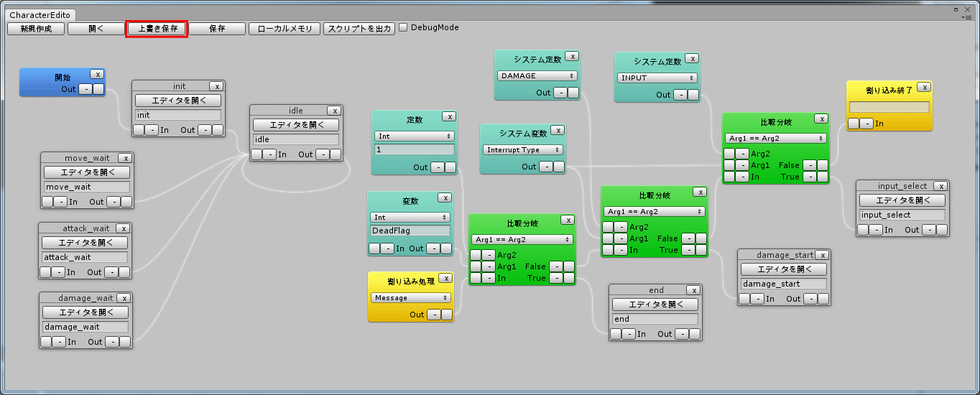Close the 変数 node
The width and height of the screenshot is (980, 395).
444,197
